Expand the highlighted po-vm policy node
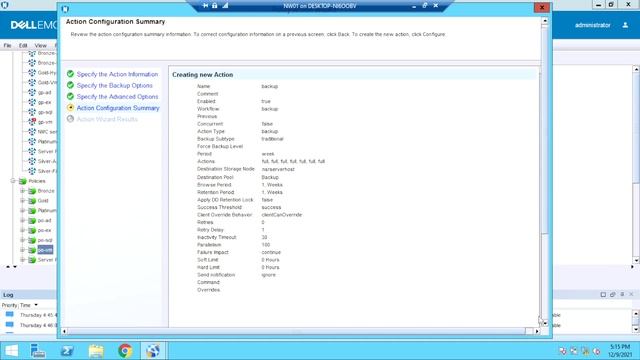Viewport: 640px width, 360px height. coord(22,250)
